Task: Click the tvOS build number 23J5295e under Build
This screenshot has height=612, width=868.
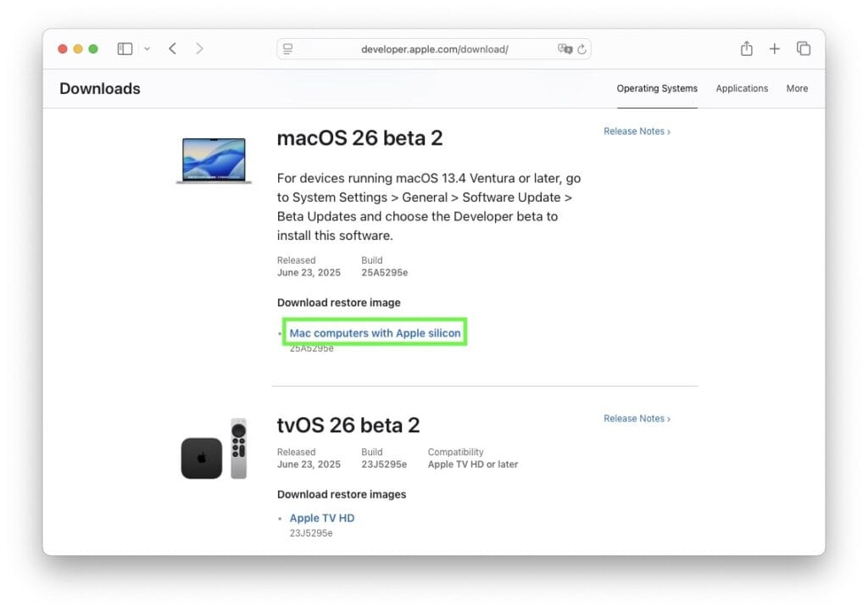Action: click(384, 465)
